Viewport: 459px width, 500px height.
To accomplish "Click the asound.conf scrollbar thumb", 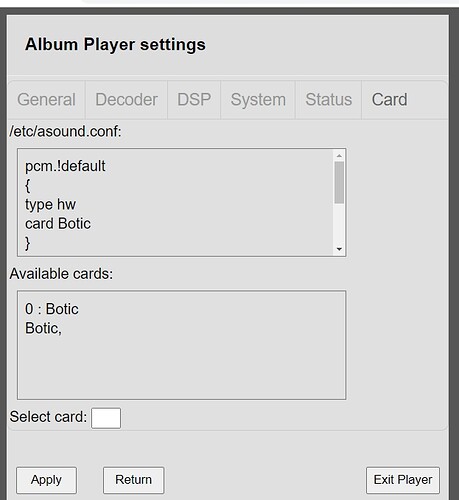I will [339, 182].
